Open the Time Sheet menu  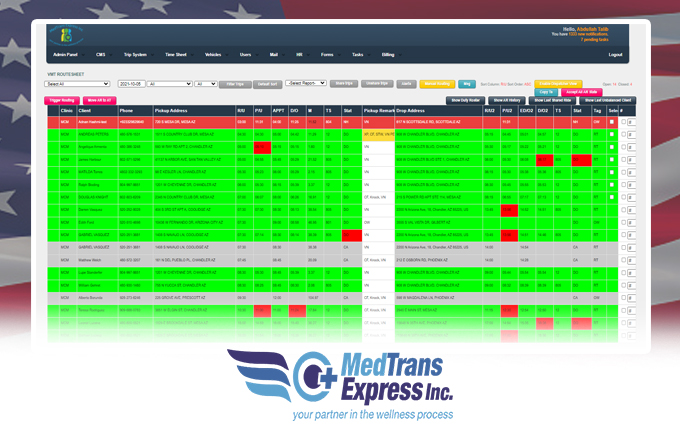coord(176,55)
